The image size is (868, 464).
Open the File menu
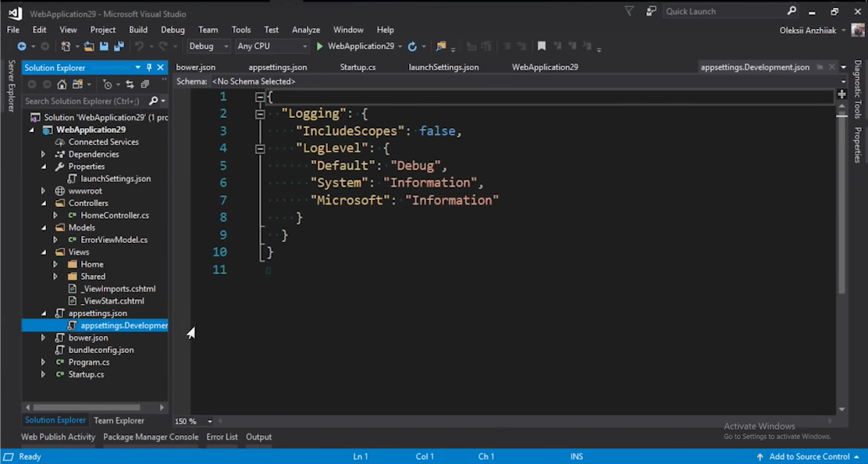[12, 30]
